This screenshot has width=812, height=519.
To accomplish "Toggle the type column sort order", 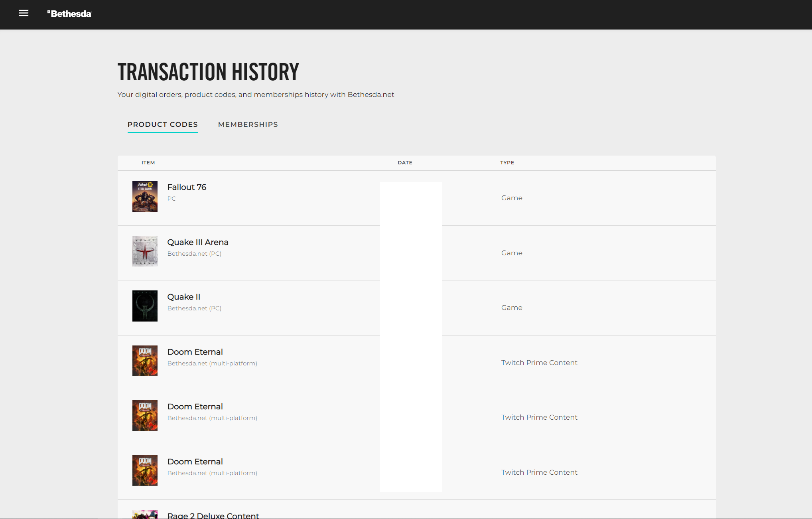I will click(507, 162).
